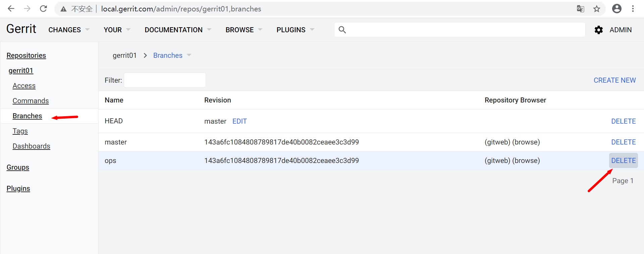Open the Plugins sidebar link
This screenshot has height=254, width=644.
pos(18,188)
